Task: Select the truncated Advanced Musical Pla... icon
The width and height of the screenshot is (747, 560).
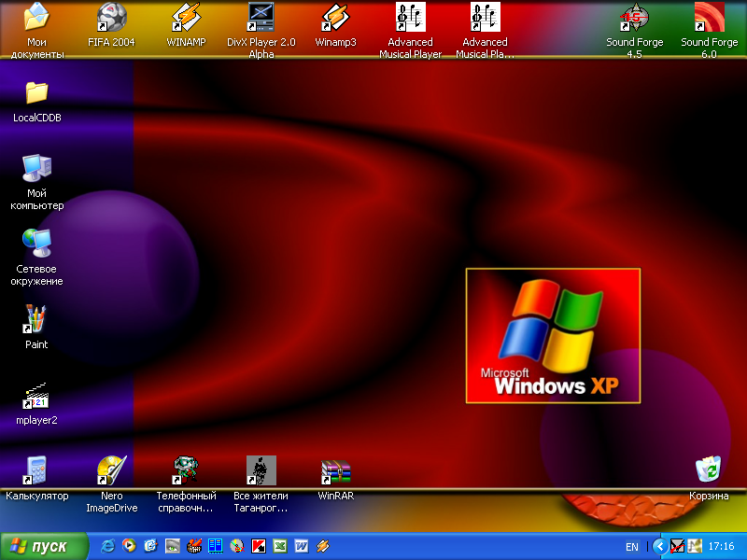Action: tap(485, 17)
